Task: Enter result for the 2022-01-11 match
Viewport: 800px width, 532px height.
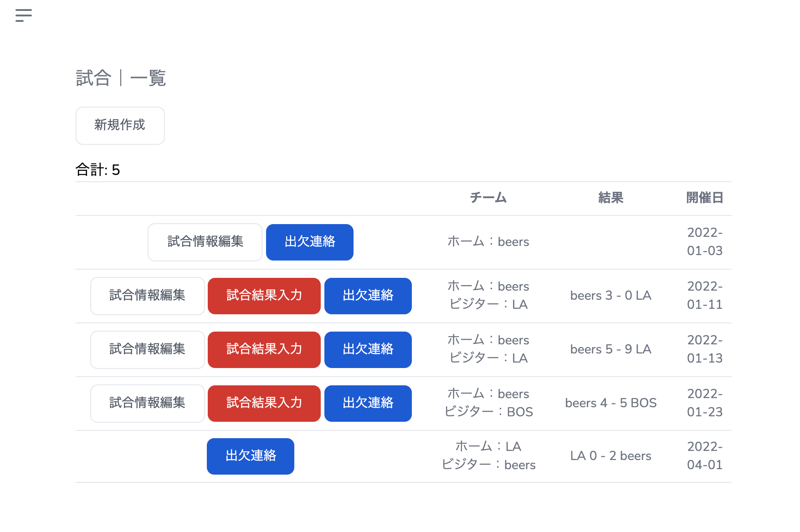Action: pyautogui.click(x=264, y=296)
